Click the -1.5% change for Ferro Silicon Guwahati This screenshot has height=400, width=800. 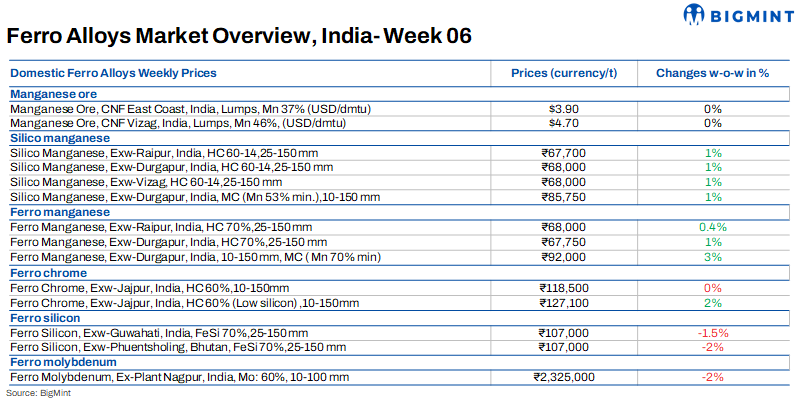712,332
